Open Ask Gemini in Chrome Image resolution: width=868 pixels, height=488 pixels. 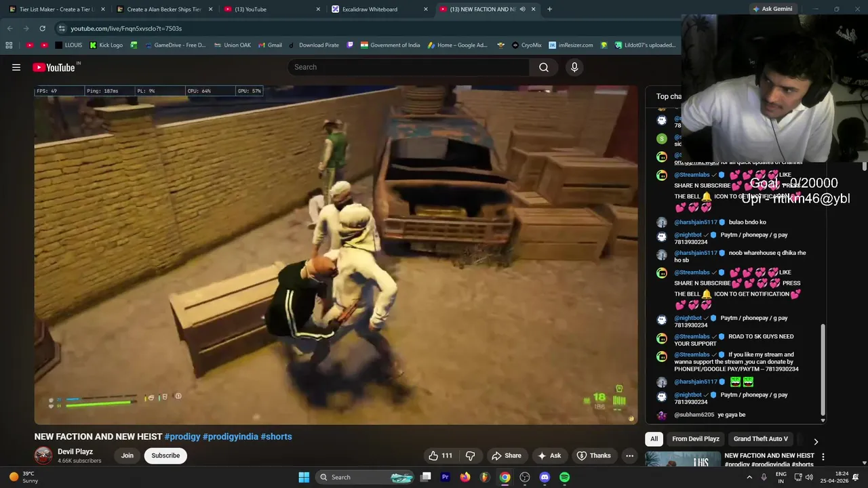772,9
